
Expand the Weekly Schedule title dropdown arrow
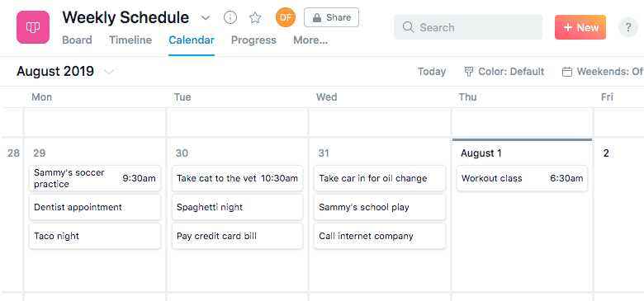[x=206, y=18]
